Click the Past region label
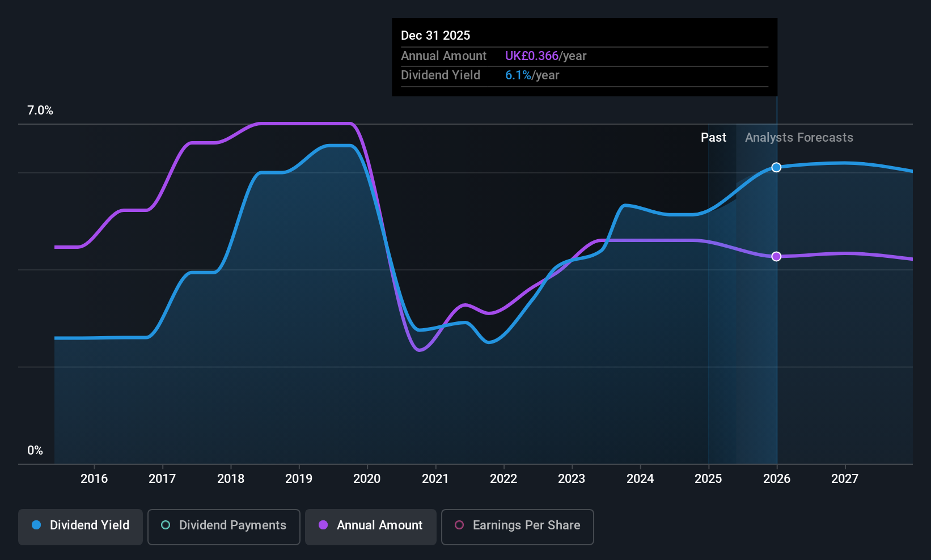Viewport: 931px width, 560px height. pos(713,137)
